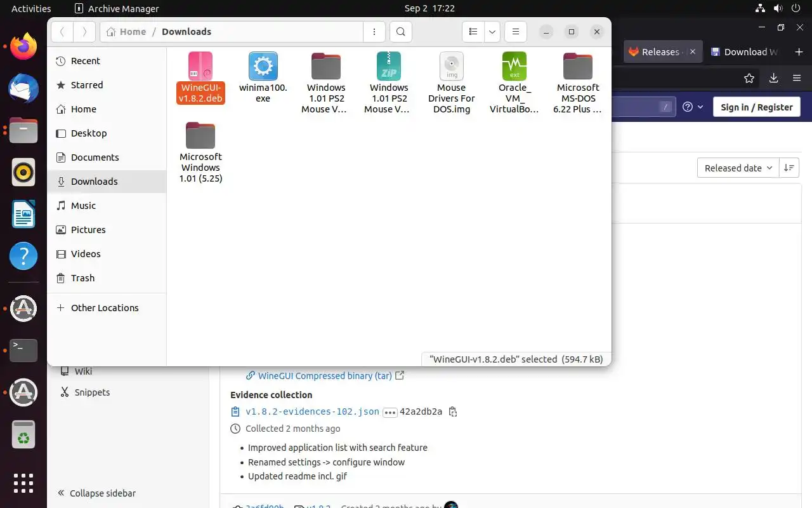Open Starred in the Files sidebar

[x=107, y=85]
